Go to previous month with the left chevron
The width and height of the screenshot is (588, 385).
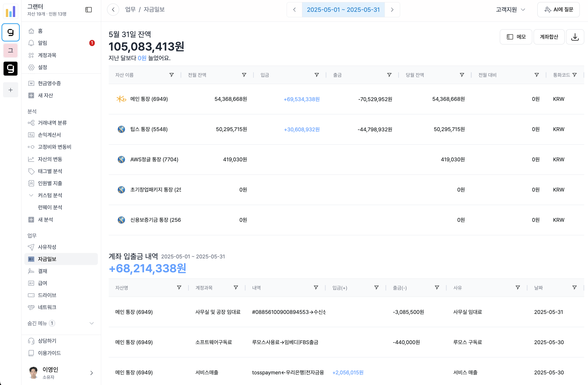click(x=294, y=10)
